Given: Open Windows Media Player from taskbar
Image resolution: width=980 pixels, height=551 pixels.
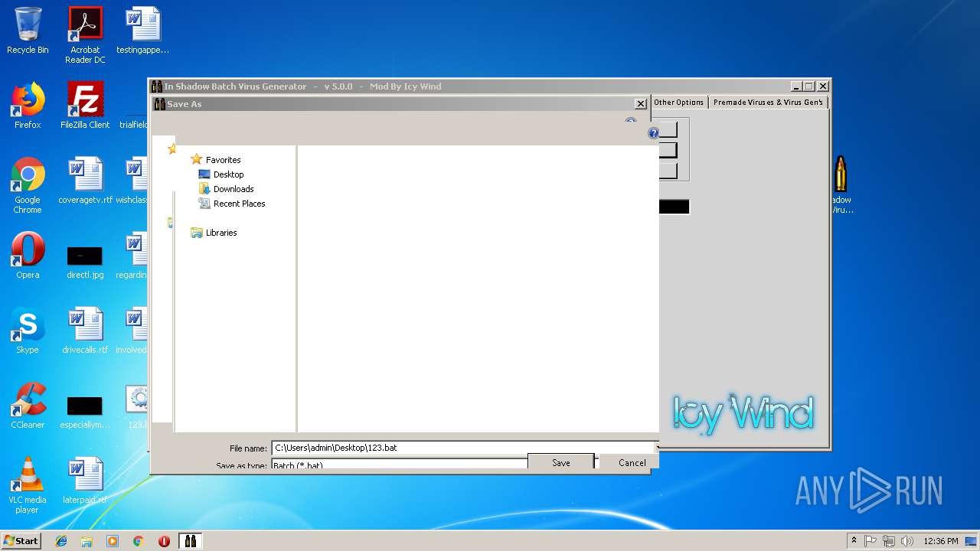Looking at the screenshot, I should [113, 541].
